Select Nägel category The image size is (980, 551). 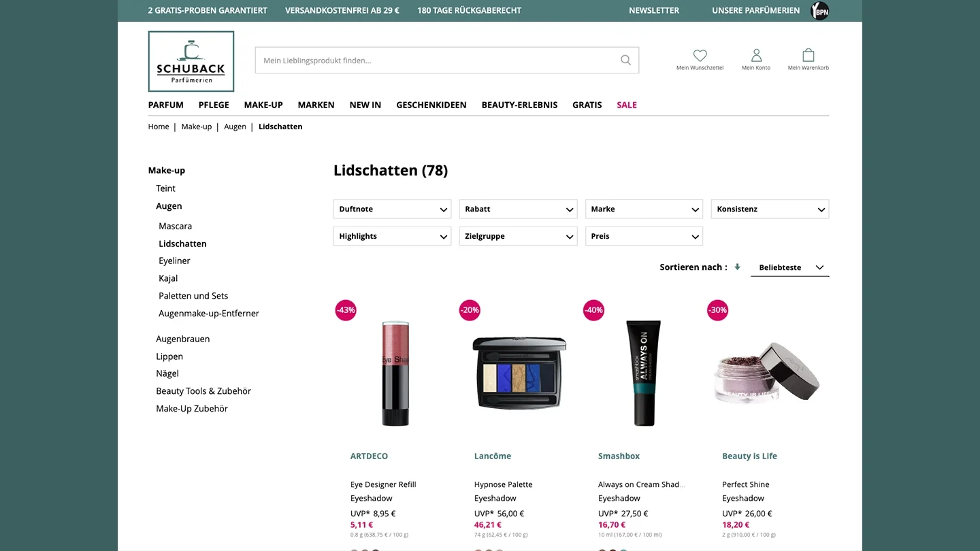point(167,373)
